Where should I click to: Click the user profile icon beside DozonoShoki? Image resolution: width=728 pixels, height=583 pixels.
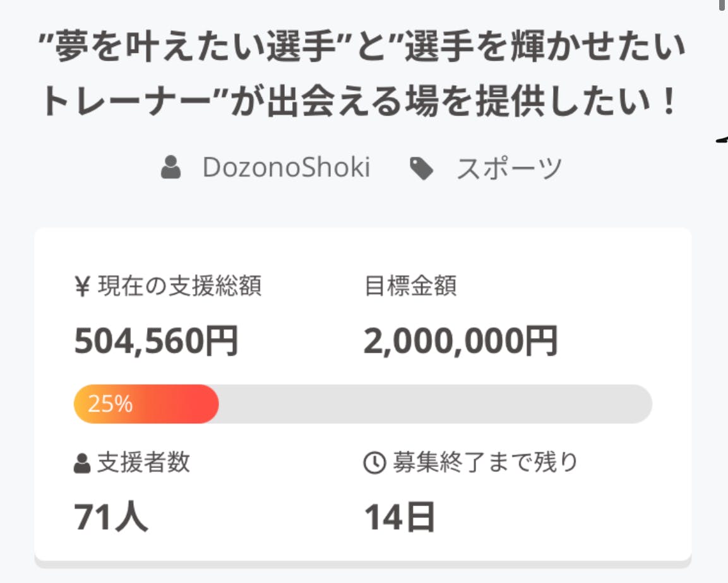[171, 168]
